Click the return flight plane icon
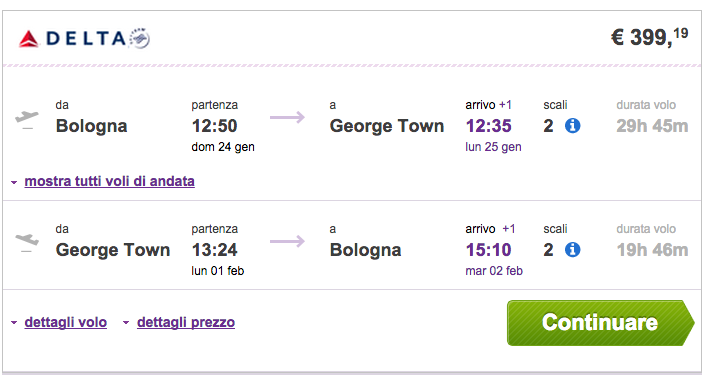 (x=27, y=242)
